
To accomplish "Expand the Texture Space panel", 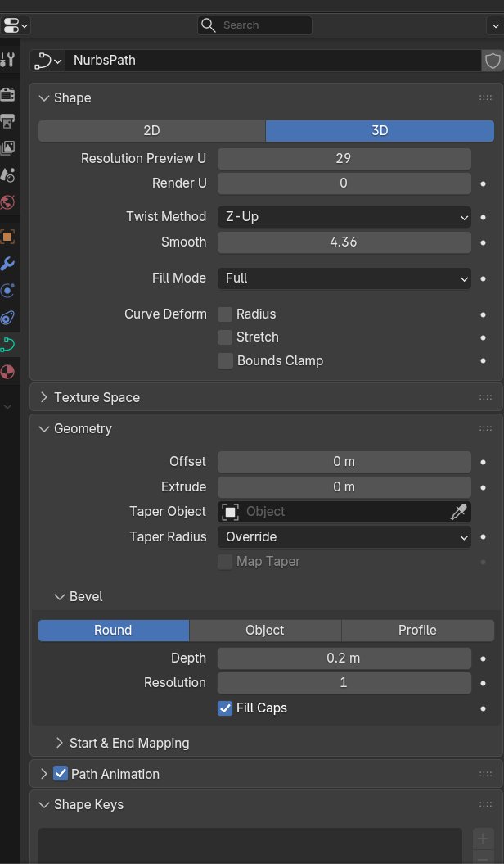I will tap(44, 397).
